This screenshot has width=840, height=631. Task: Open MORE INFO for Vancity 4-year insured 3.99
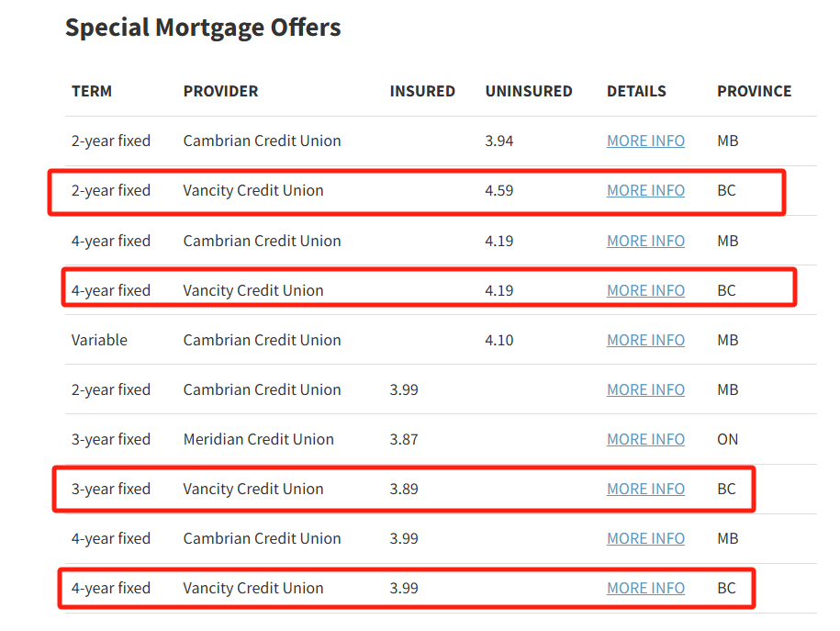click(x=645, y=588)
